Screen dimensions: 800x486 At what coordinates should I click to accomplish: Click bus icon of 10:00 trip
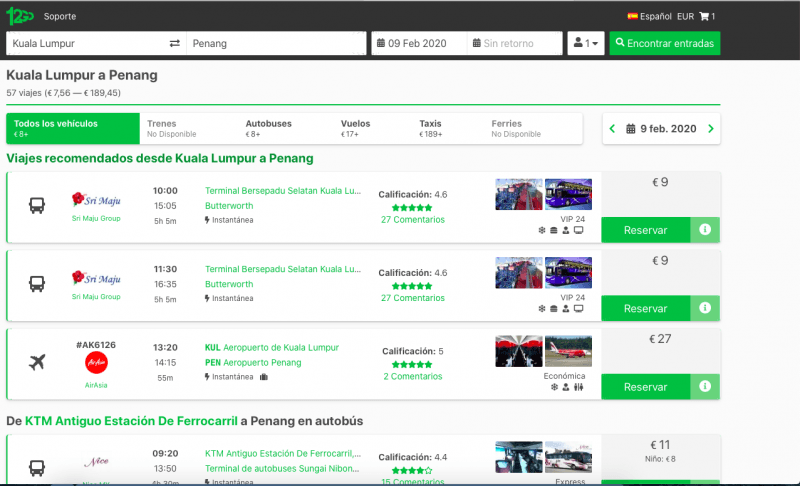point(37,206)
